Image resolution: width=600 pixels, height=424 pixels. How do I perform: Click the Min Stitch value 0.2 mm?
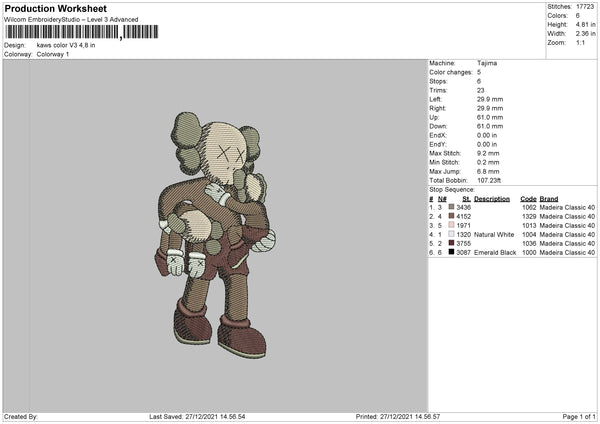(488, 162)
